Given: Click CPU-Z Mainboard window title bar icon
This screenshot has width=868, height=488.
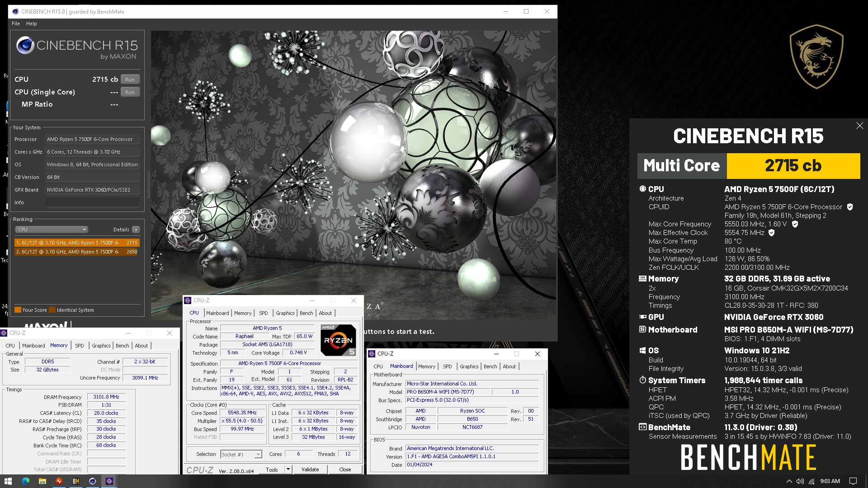Looking at the screenshot, I should [x=372, y=354].
